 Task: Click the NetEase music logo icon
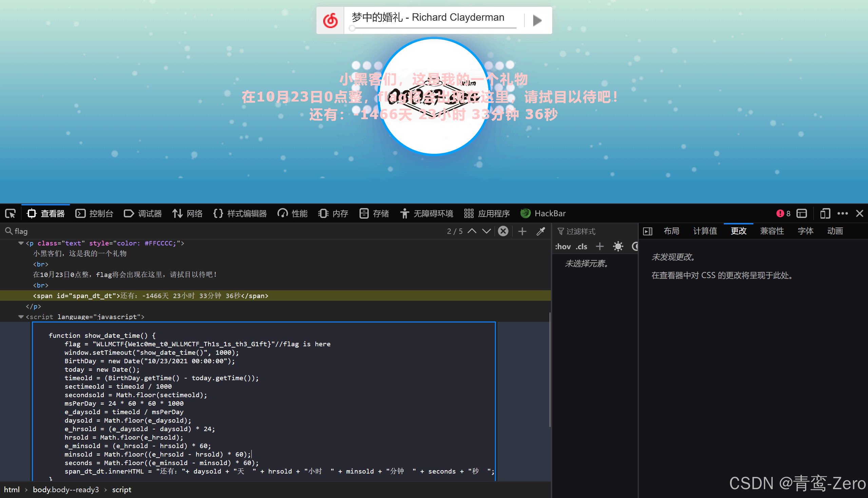point(330,20)
